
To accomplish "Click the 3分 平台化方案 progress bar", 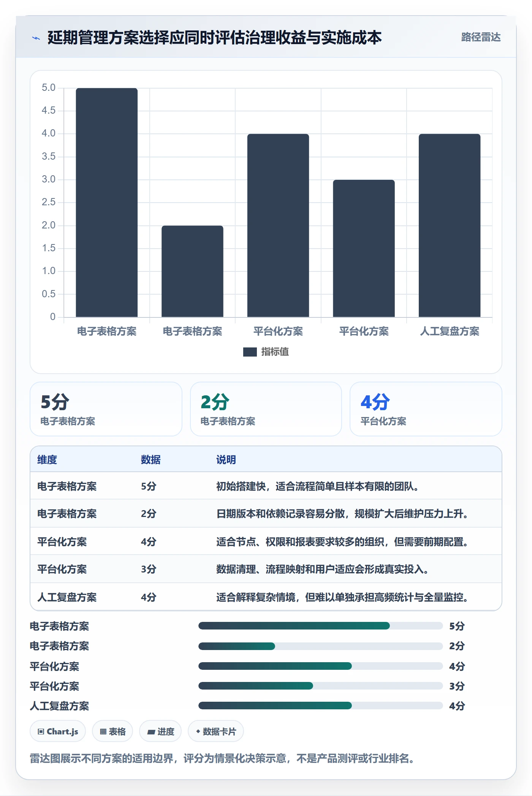I will 320,686.
